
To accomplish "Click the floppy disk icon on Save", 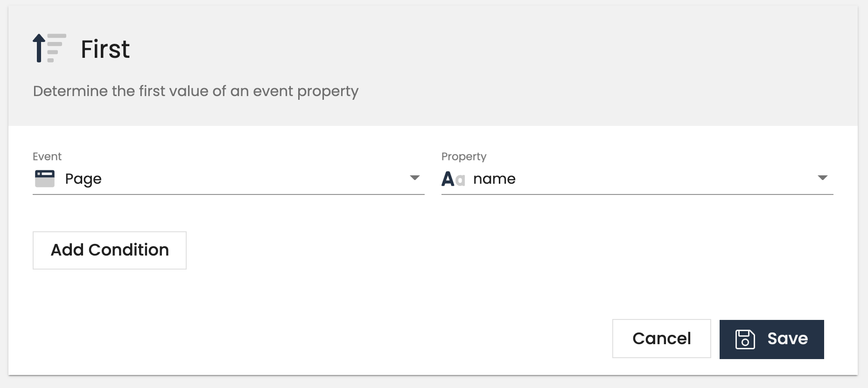I will point(745,339).
